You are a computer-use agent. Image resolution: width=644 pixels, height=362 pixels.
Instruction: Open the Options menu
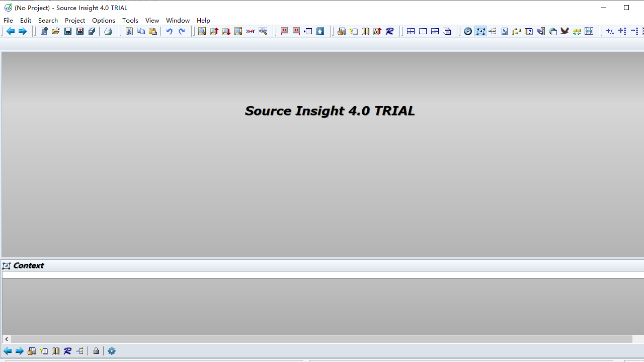104,20
